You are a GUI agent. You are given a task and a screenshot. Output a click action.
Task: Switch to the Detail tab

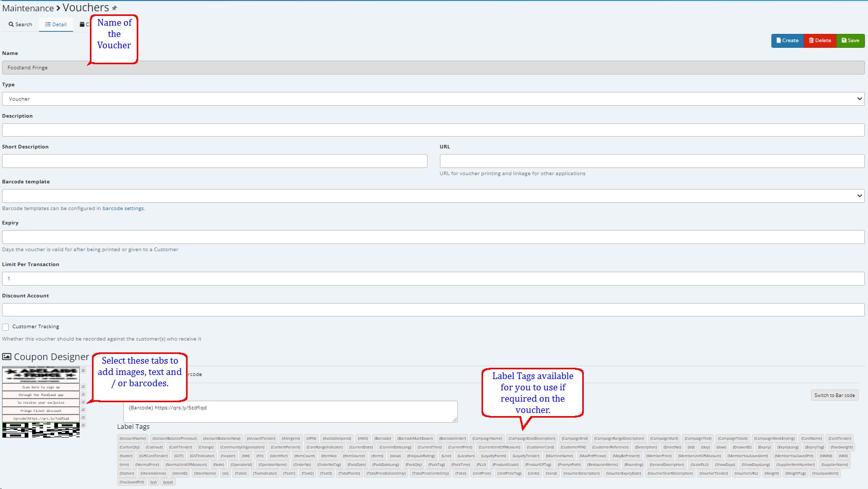click(x=56, y=24)
